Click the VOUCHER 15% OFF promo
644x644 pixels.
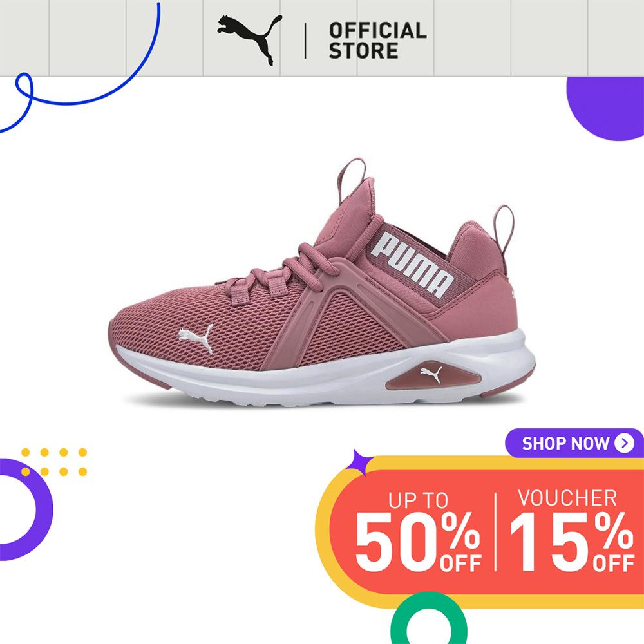[x=572, y=530]
